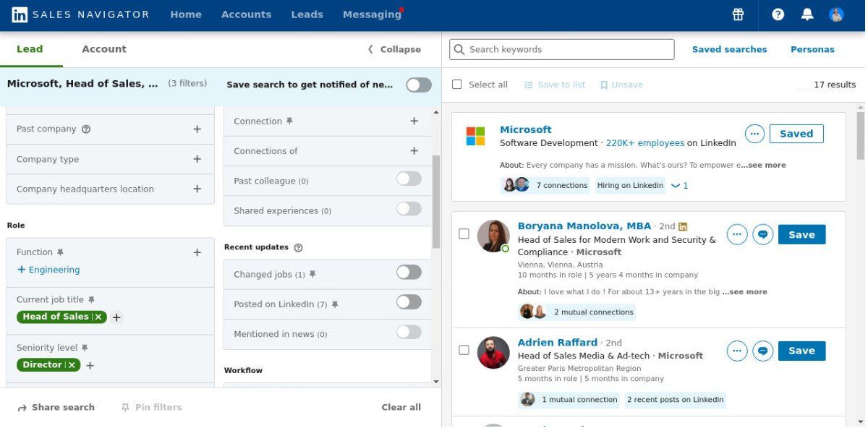The width and height of the screenshot is (868, 428).
Task: Open Adrien Raffard's profile photo
Action: 493,352
